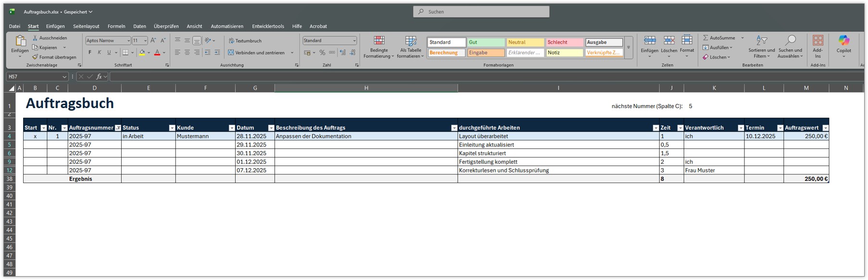Click the Bedingte Formatierung icon
The image size is (868, 280).
tap(379, 41)
